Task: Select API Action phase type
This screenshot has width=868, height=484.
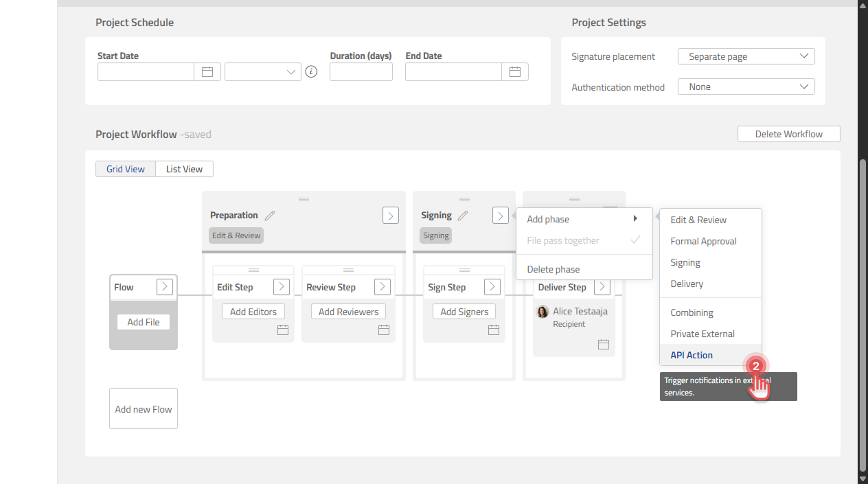Action: [x=711, y=355]
